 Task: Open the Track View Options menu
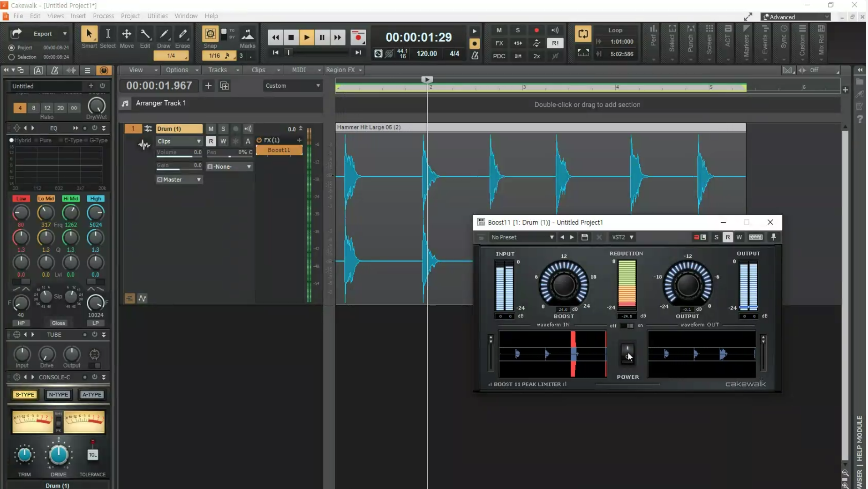182,70
